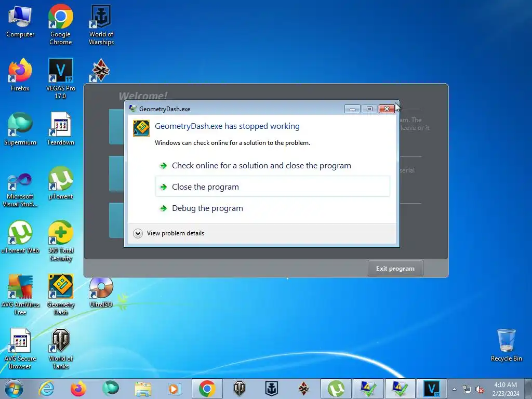The height and width of the screenshot is (399, 532).
Task: Open Windows Explorer folder in taskbar
Action: 143,389
